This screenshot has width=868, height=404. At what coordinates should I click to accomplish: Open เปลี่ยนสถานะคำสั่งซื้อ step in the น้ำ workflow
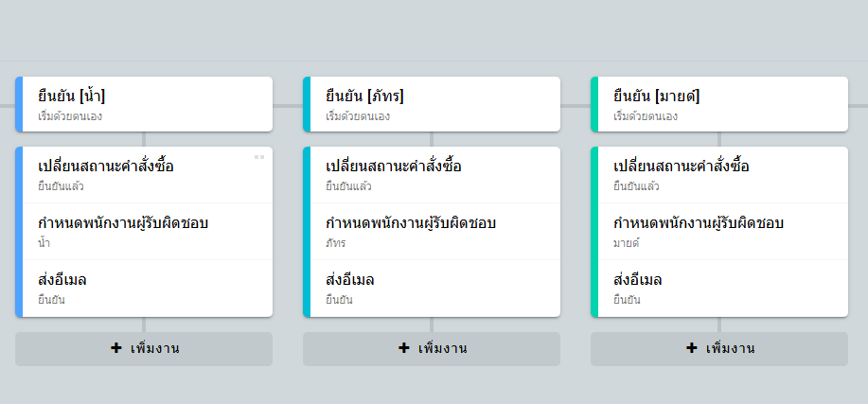pos(144,174)
